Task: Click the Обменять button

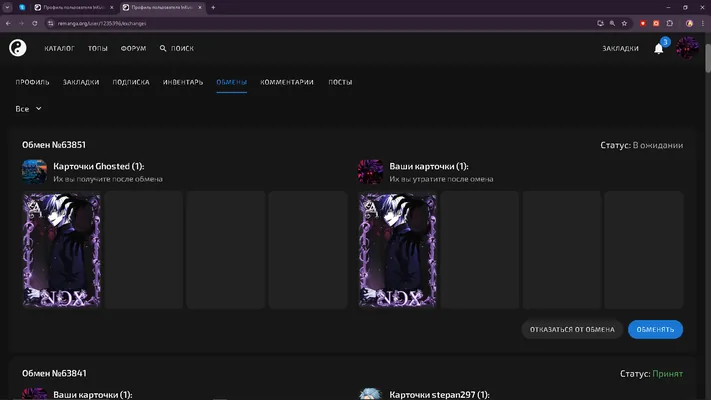Action: click(x=655, y=329)
